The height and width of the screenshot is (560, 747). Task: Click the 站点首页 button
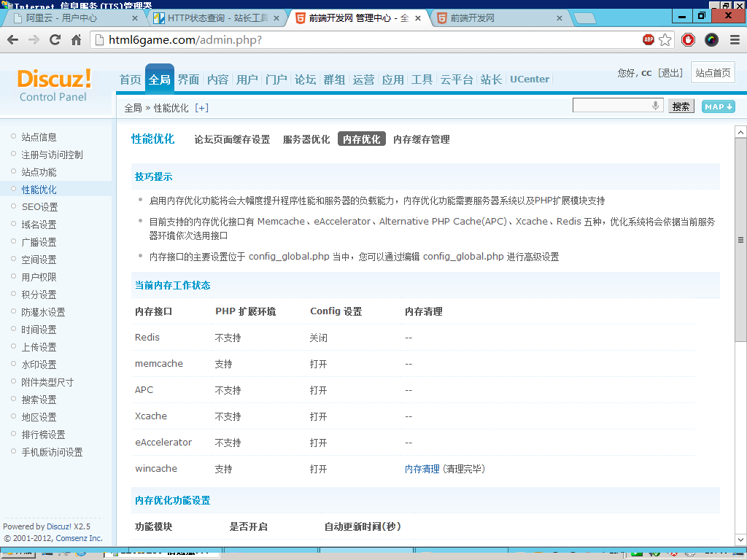click(713, 73)
